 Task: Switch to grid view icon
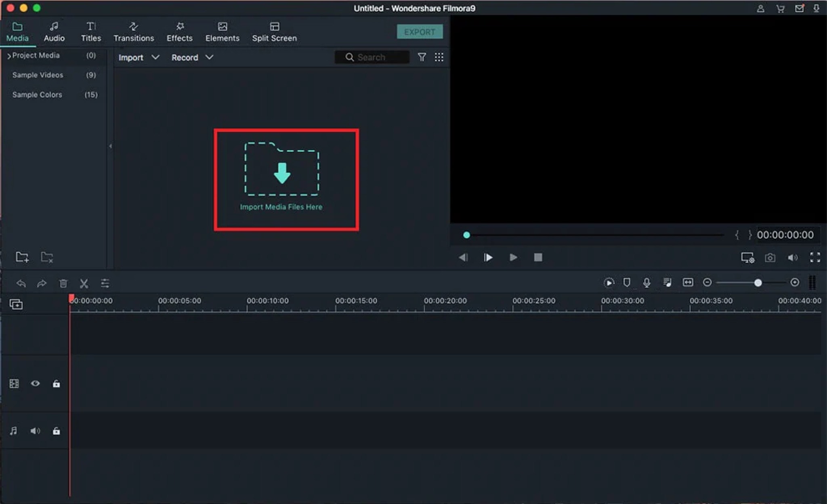(x=439, y=57)
